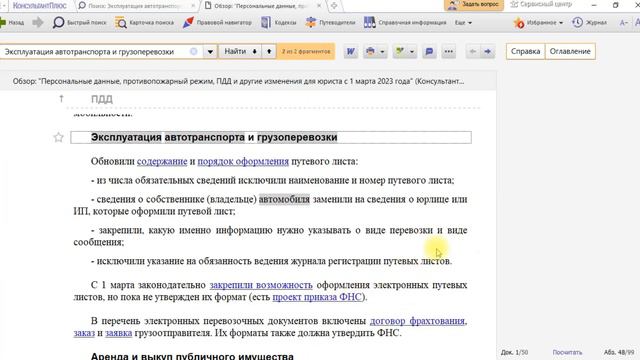Open Карточка поиска
Screen dimensions: 640x360
coord(144,22)
